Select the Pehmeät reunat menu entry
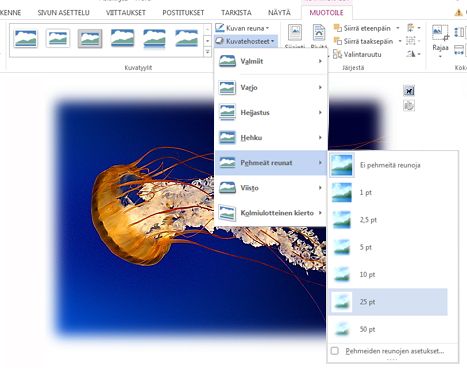 [x=271, y=163]
